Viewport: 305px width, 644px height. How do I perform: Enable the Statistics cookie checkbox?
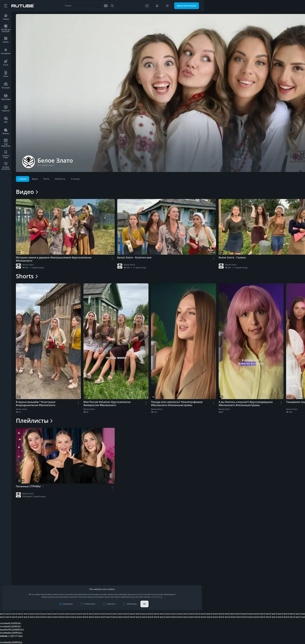click(x=104, y=604)
